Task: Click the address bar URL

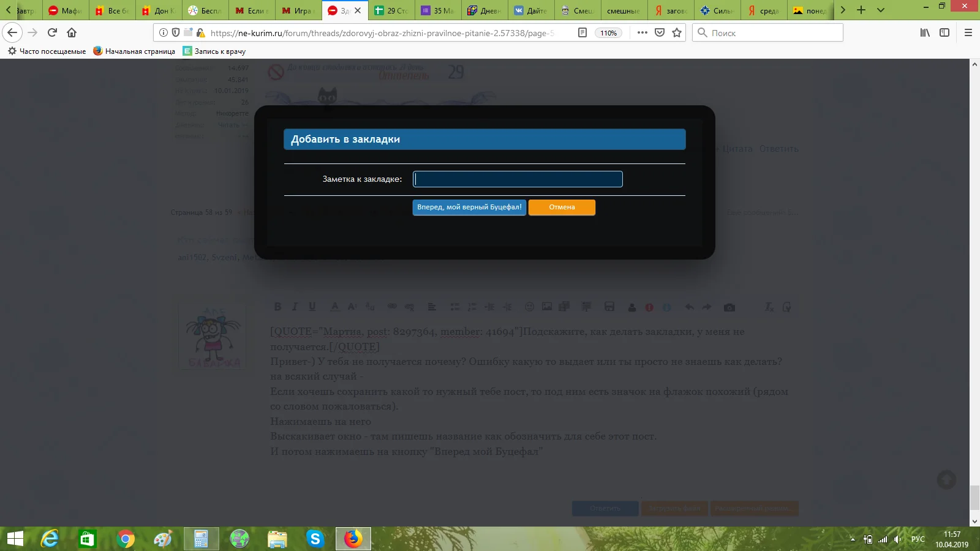Action: pos(382,33)
